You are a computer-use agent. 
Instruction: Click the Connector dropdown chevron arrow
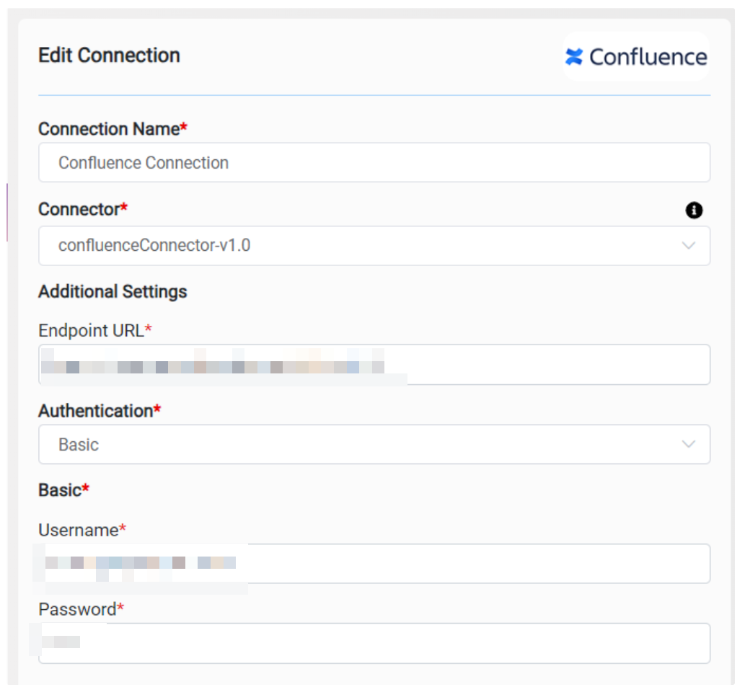pyautogui.click(x=689, y=246)
